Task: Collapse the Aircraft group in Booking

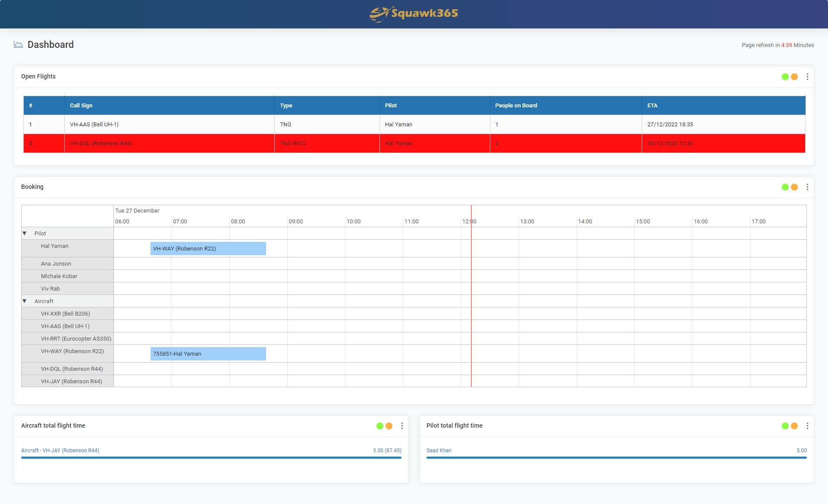Action: [25, 301]
